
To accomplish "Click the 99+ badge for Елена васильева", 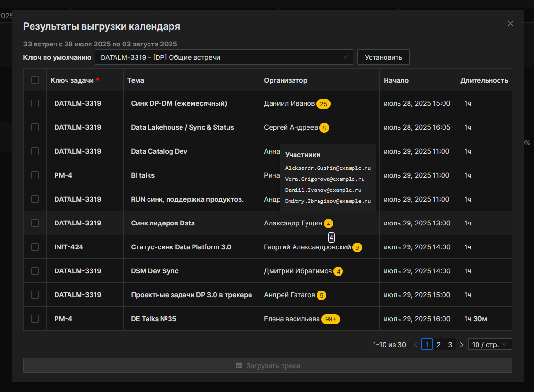I will pos(330,319).
